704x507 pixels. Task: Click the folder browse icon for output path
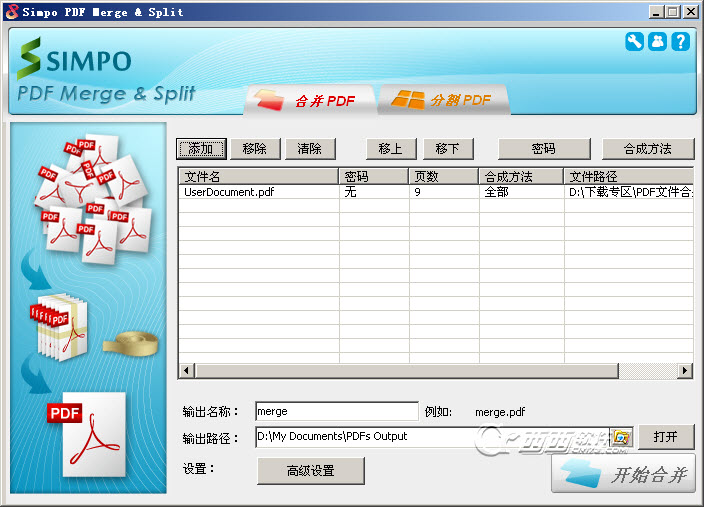coord(622,436)
